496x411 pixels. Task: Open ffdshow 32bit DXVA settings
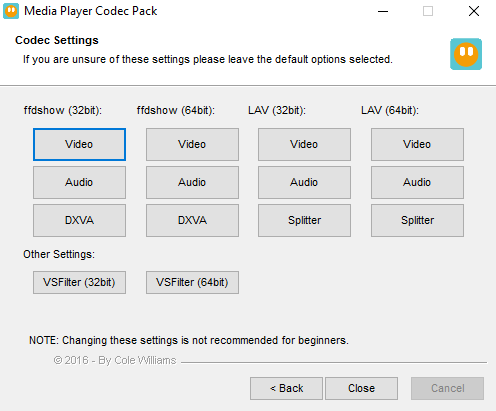79,220
